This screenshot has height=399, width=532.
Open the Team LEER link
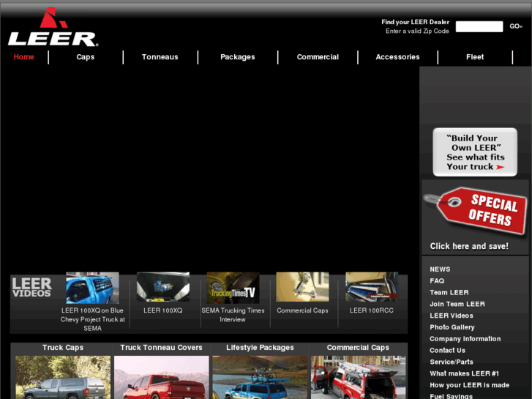(x=449, y=292)
